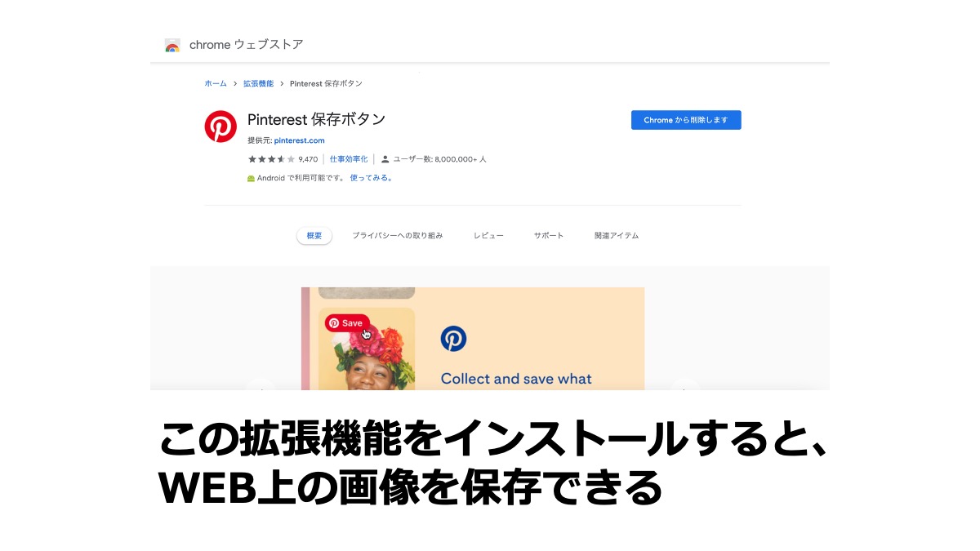Click the blue Pinterest logo in preview

[453, 338]
